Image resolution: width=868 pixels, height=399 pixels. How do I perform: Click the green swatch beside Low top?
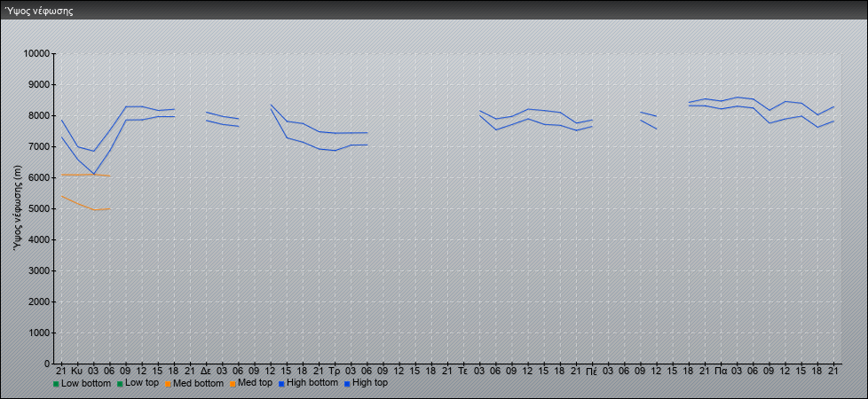coord(120,384)
